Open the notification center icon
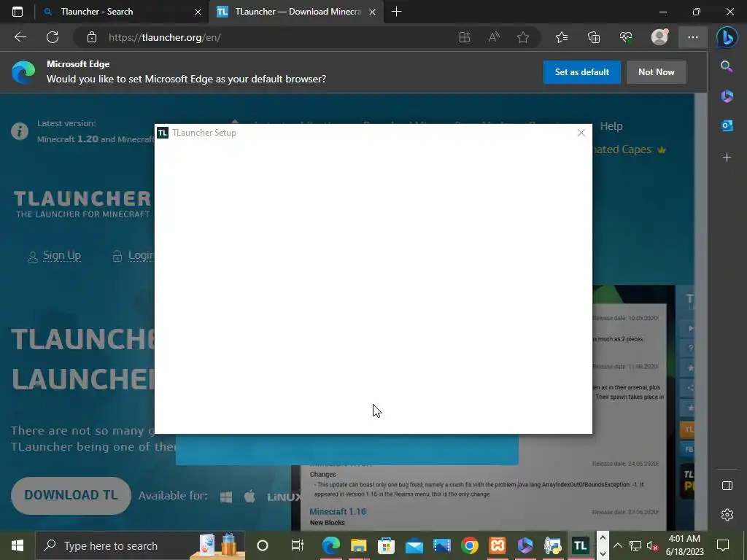The image size is (747, 560). (x=723, y=545)
